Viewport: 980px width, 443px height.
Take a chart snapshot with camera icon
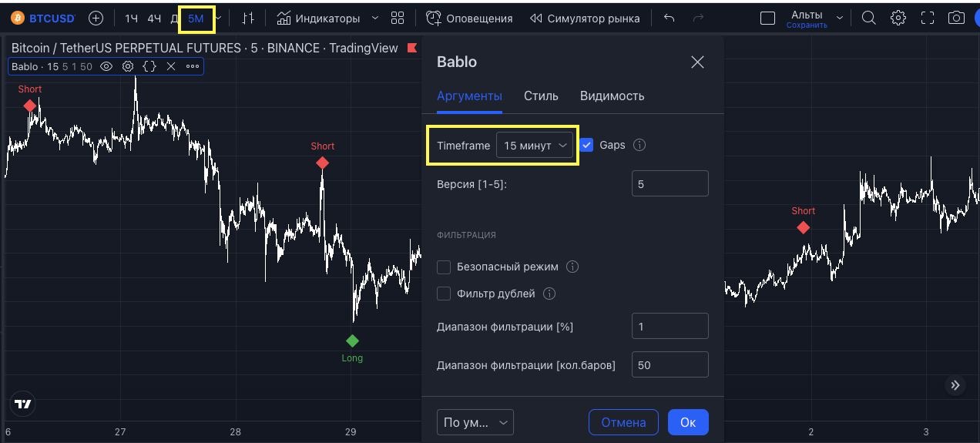pos(956,18)
